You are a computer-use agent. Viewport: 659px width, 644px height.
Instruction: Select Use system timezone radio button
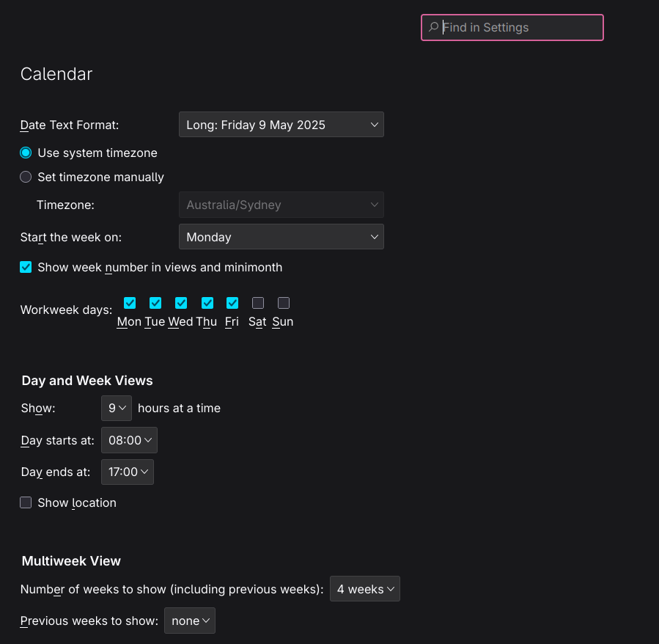(x=26, y=153)
